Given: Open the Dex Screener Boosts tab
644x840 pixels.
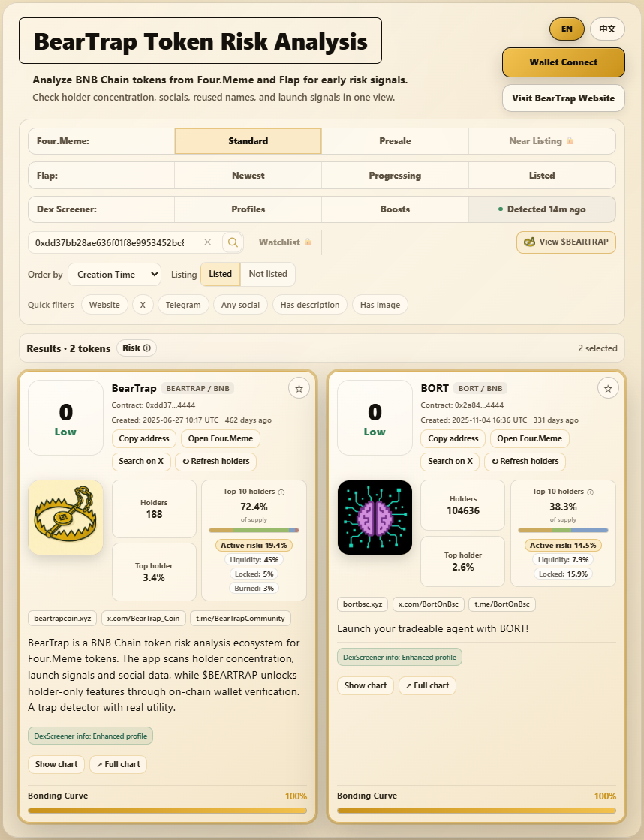Looking at the screenshot, I should [x=395, y=209].
